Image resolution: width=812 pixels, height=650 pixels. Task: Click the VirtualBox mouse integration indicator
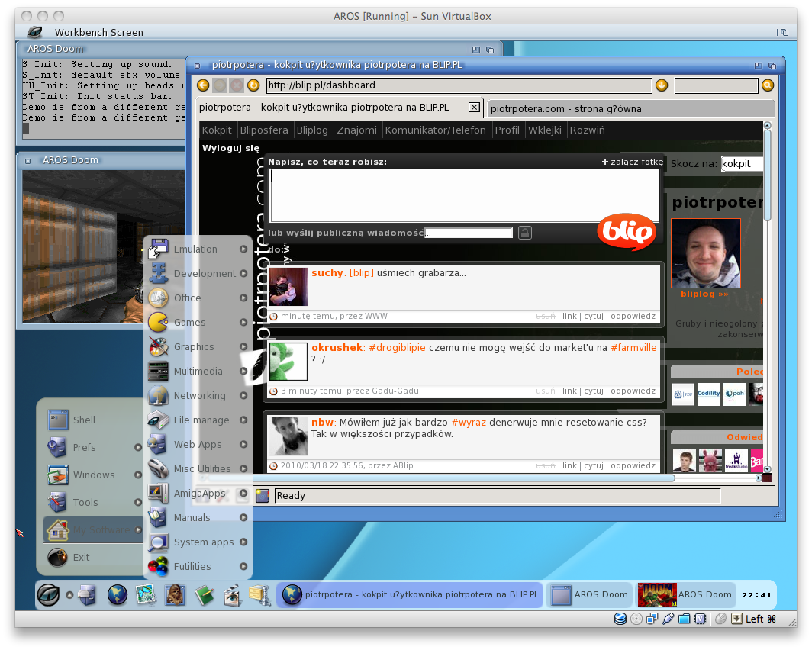click(721, 619)
